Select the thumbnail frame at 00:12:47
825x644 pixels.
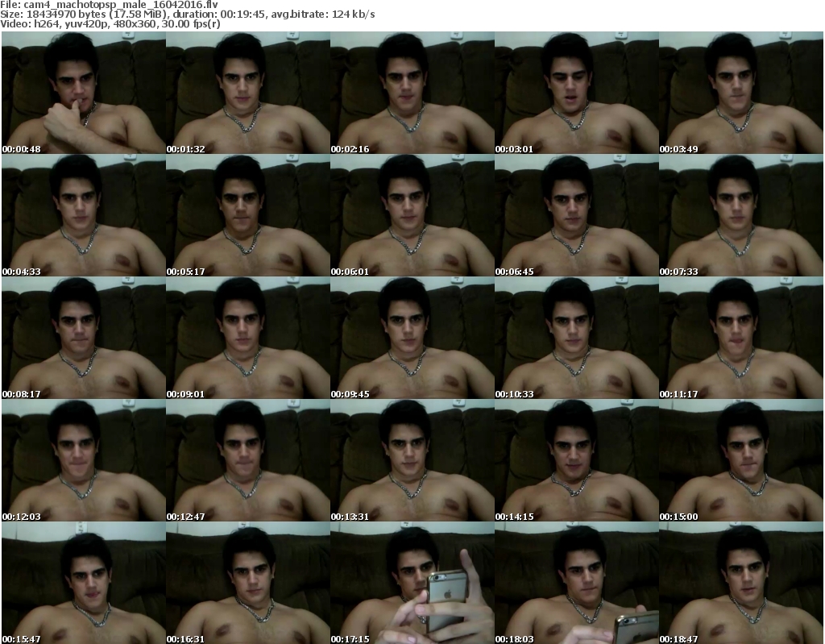(248, 461)
